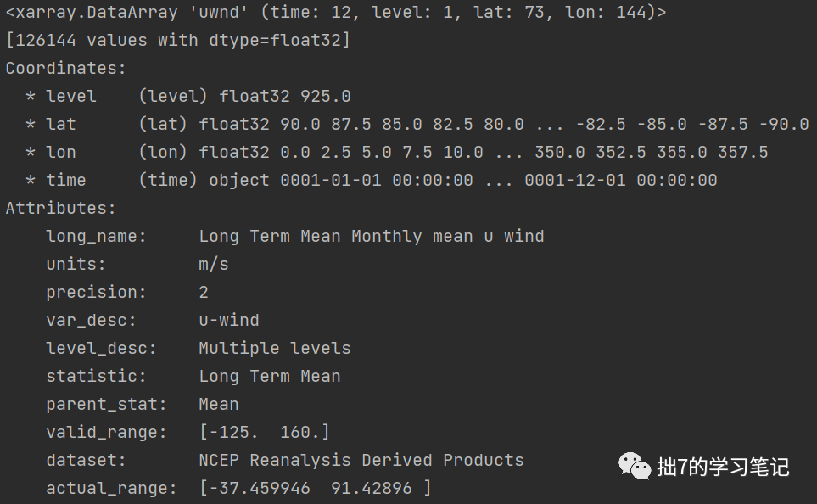The width and height of the screenshot is (817, 504).
Task: Click the 'statistic:' attribute label
Action: click(x=96, y=376)
